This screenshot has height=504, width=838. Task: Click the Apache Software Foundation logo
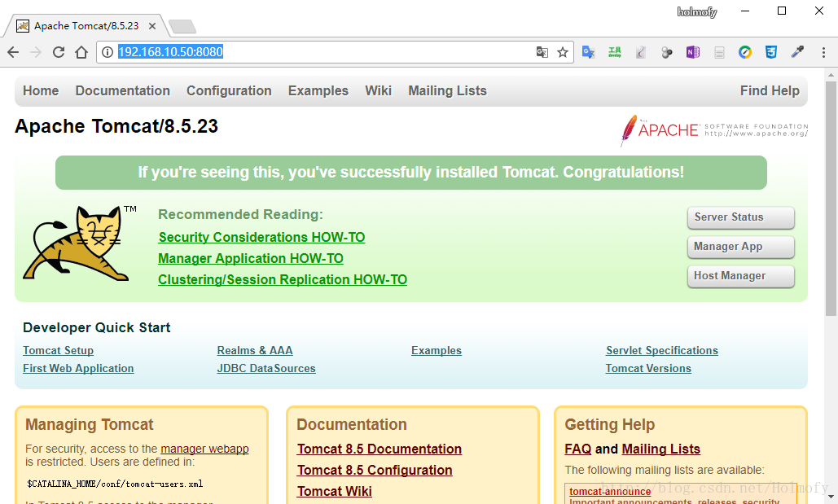pyautogui.click(x=714, y=130)
